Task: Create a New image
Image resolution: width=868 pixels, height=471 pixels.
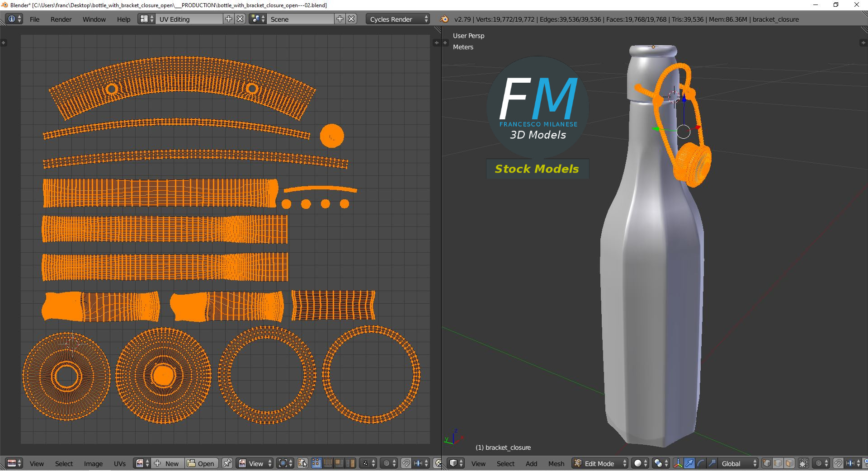Action: coord(167,463)
